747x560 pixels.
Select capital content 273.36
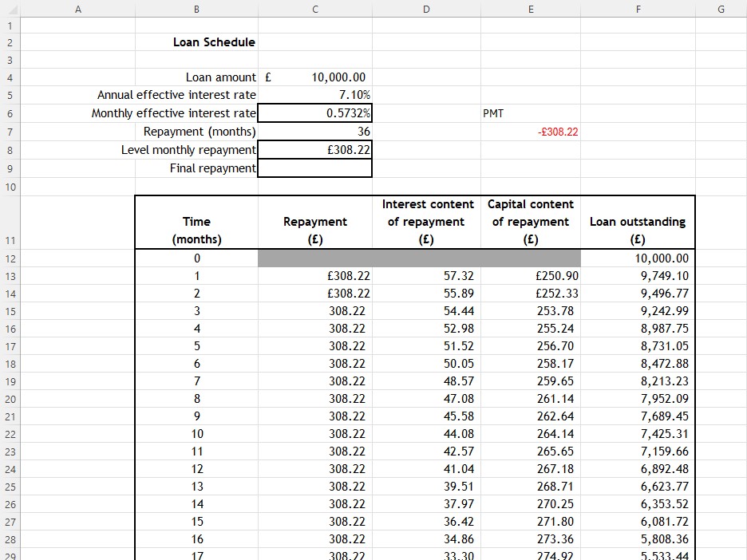(555, 539)
